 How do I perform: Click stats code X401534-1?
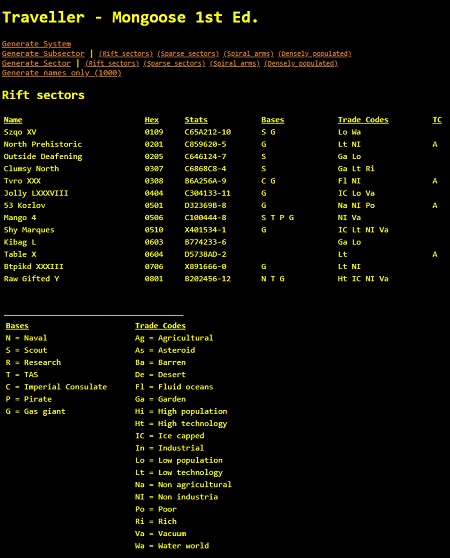click(205, 230)
